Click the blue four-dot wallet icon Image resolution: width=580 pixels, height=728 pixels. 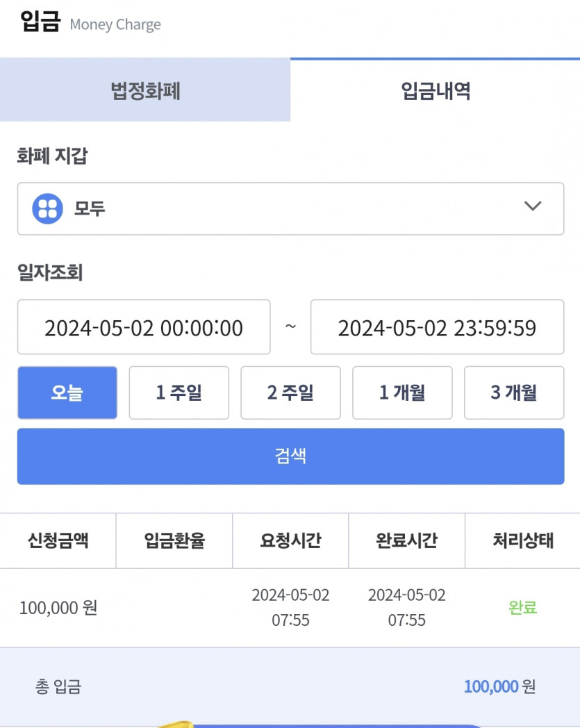[x=47, y=208]
